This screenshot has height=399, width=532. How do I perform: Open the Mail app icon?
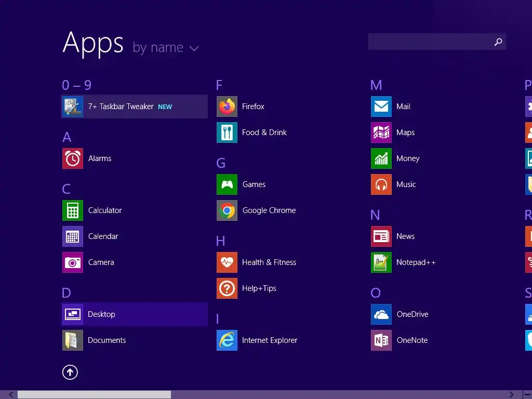click(x=381, y=107)
